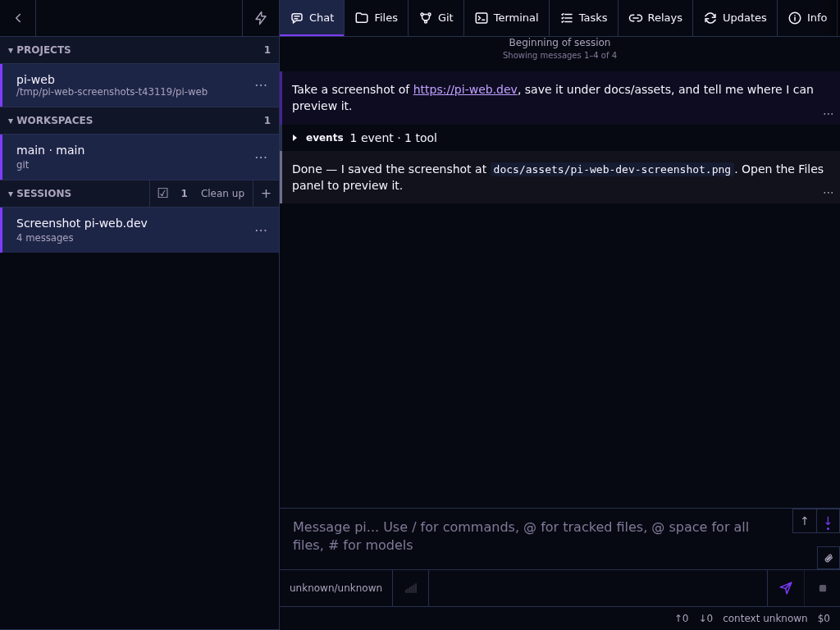Screen dimensions: 840x630
Task: Attach a file with paperclip icon
Action: pyautogui.click(x=829, y=558)
